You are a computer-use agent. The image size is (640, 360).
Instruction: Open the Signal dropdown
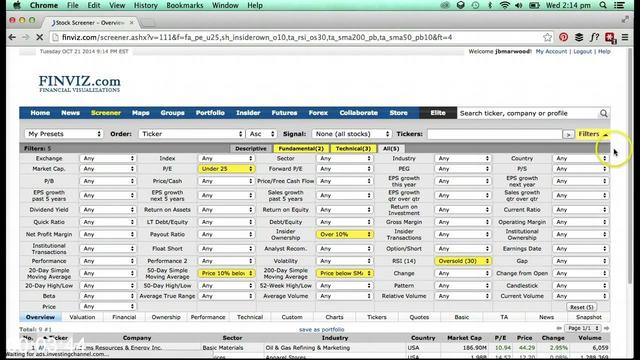(x=351, y=134)
